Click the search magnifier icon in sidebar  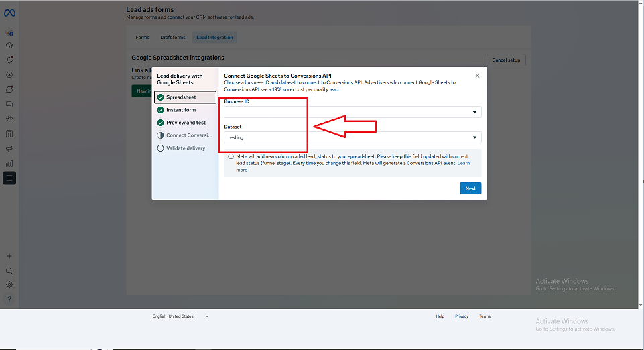pos(9,271)
